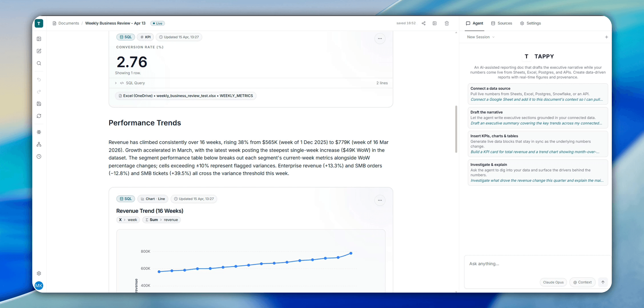Open the revenue chart block's more options menu

pos(380,200)
